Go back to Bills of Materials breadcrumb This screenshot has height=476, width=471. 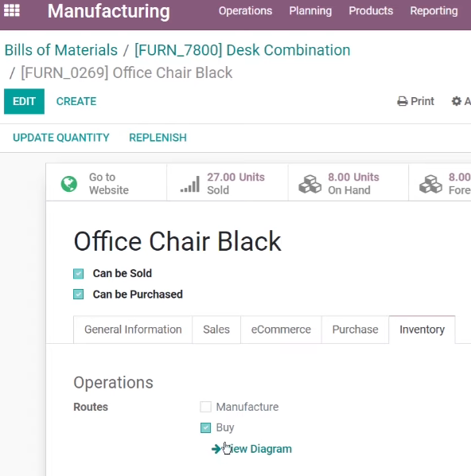(61, 50)
